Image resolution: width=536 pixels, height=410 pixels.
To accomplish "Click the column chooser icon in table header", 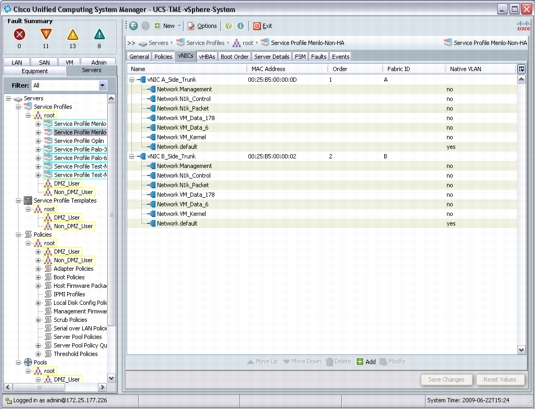I will click(521, 69).
